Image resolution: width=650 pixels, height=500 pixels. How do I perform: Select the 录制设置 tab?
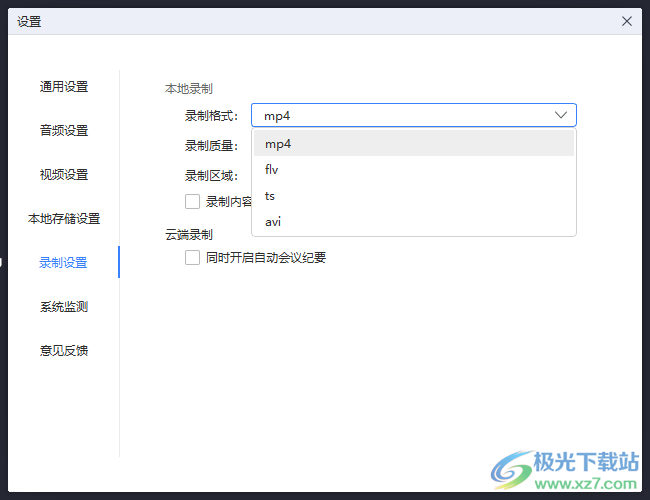point(63,262)
